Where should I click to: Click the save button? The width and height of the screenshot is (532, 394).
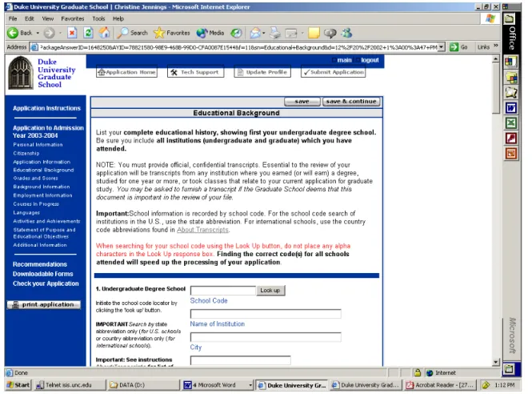click(302, 101)
